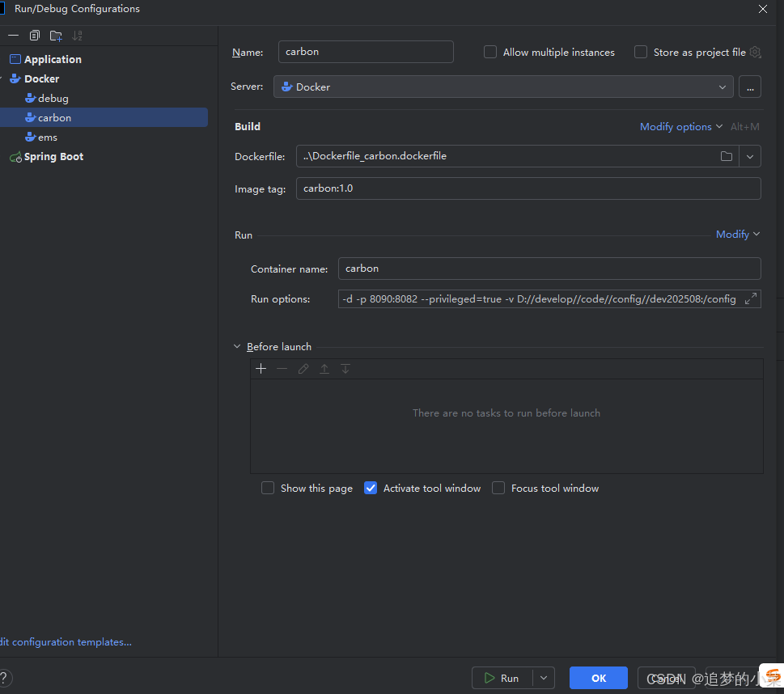Uncheck Activate tool window
Screen dimensions: 784x694
(x=371, y=488)
